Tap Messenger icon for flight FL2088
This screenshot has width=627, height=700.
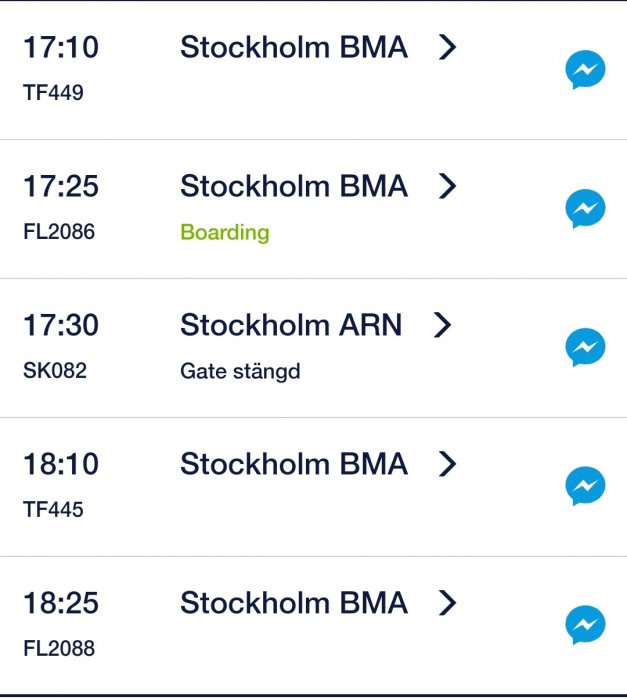585,625
